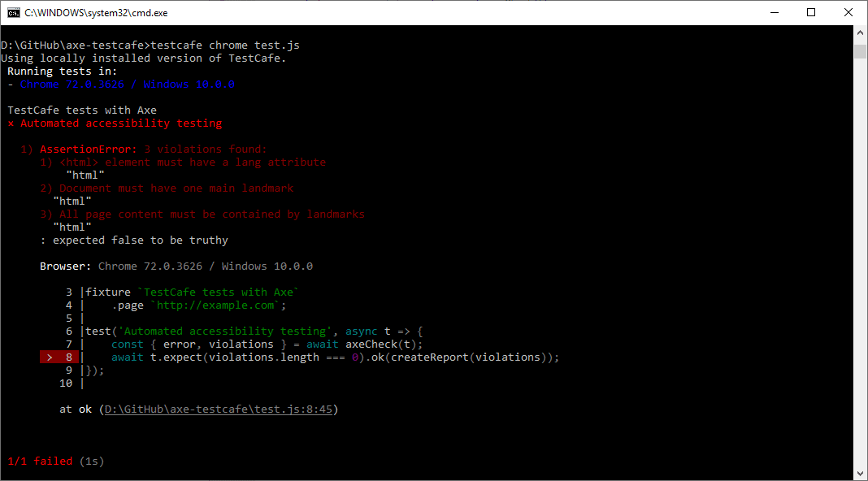
Task: Click the '.page `http://example.com`' code line
Action: (199, 305)
